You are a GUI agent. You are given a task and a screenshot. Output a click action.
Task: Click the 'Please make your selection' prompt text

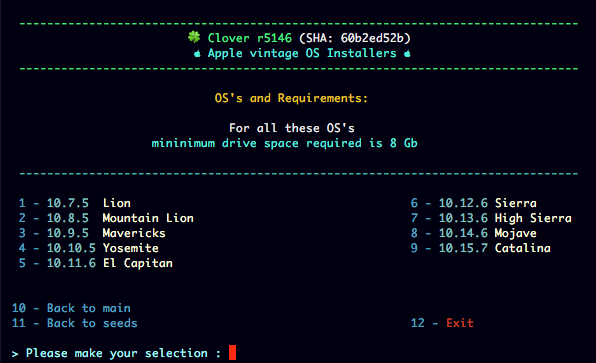tap(116, 353)
